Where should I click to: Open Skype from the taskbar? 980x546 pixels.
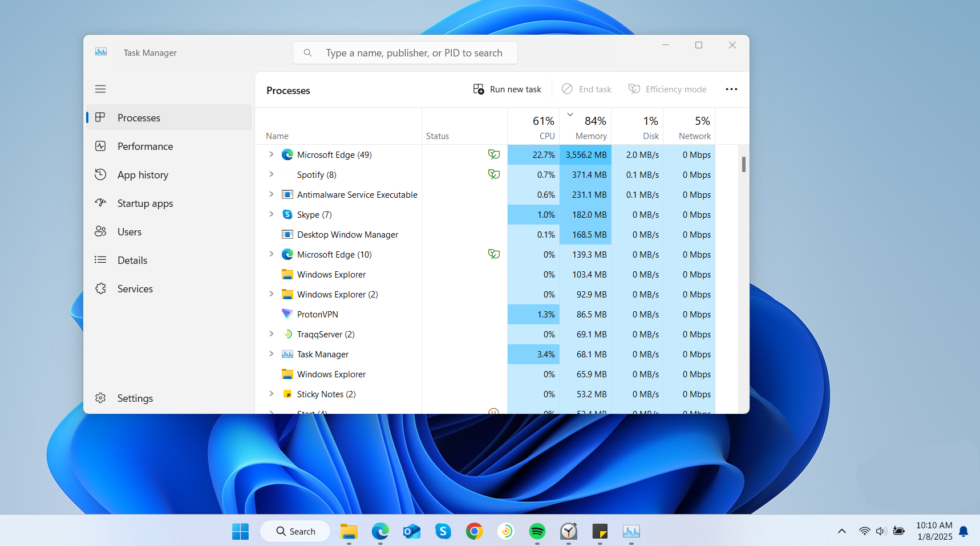coord(443,531)
